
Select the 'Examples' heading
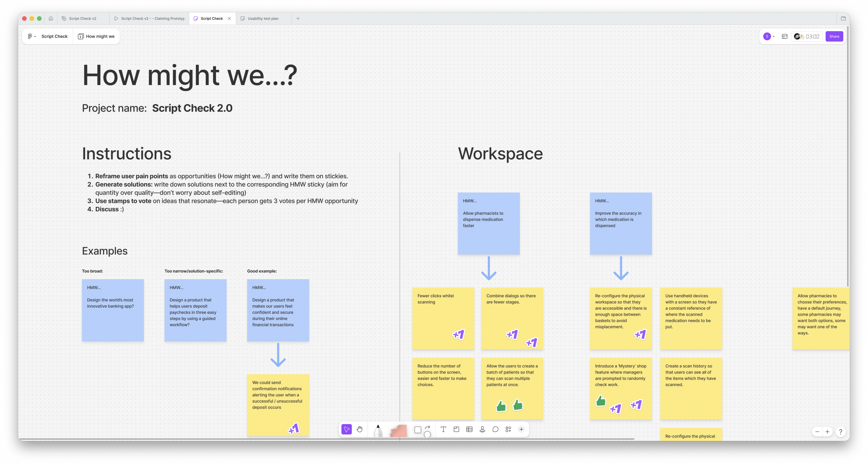click(x=105, y=251)
